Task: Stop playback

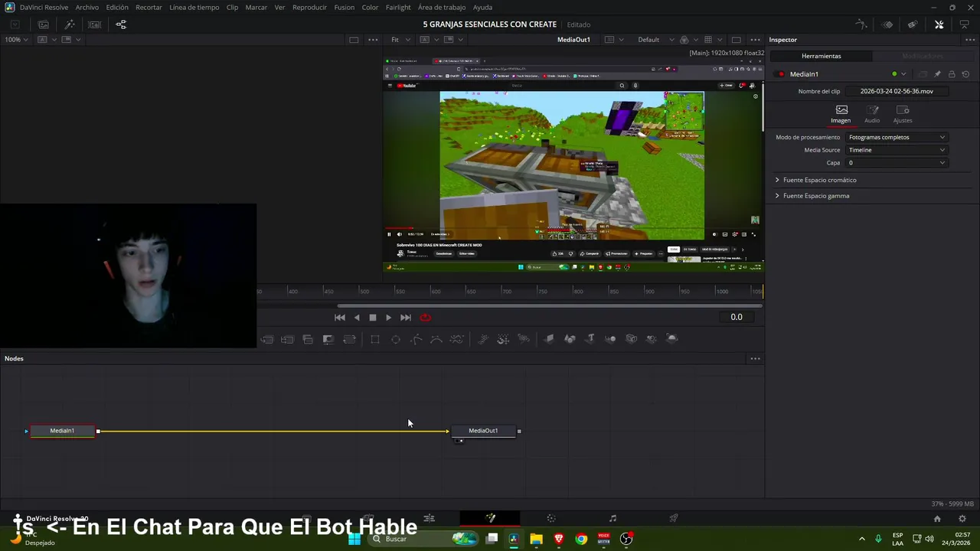Action: [x=373, y=318]
